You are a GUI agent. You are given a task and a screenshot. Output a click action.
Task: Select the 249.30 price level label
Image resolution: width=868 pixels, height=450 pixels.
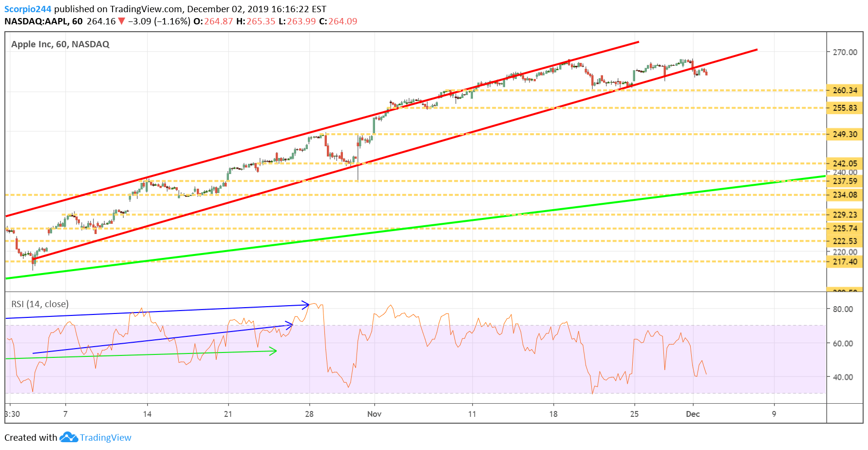(x=845, y=135)
